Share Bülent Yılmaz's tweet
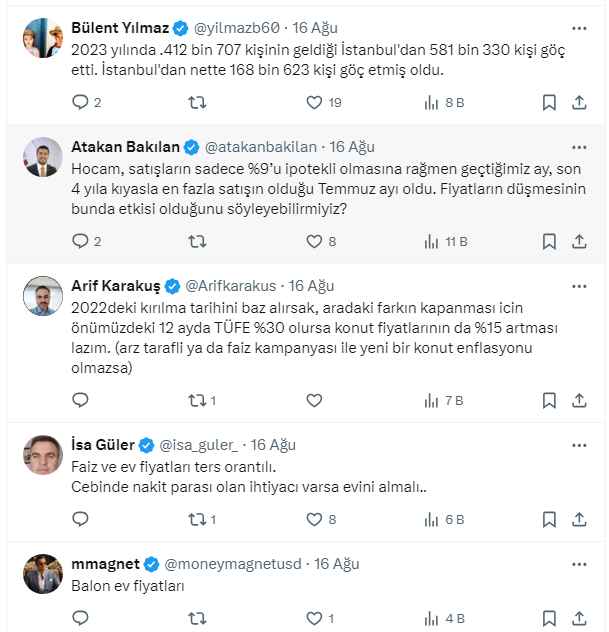Viewport: 609px width, 632px height. (579, 102)
